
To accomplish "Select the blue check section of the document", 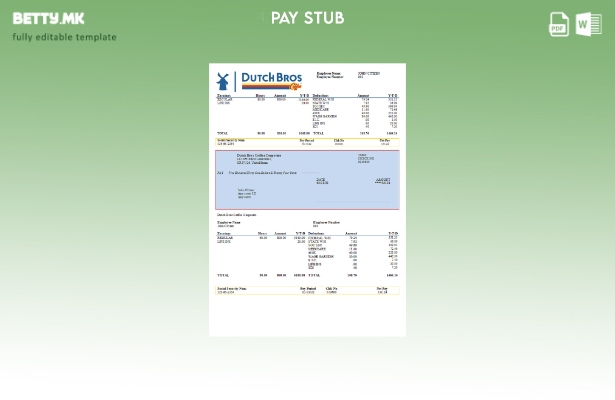I will [x=307, y=179].
